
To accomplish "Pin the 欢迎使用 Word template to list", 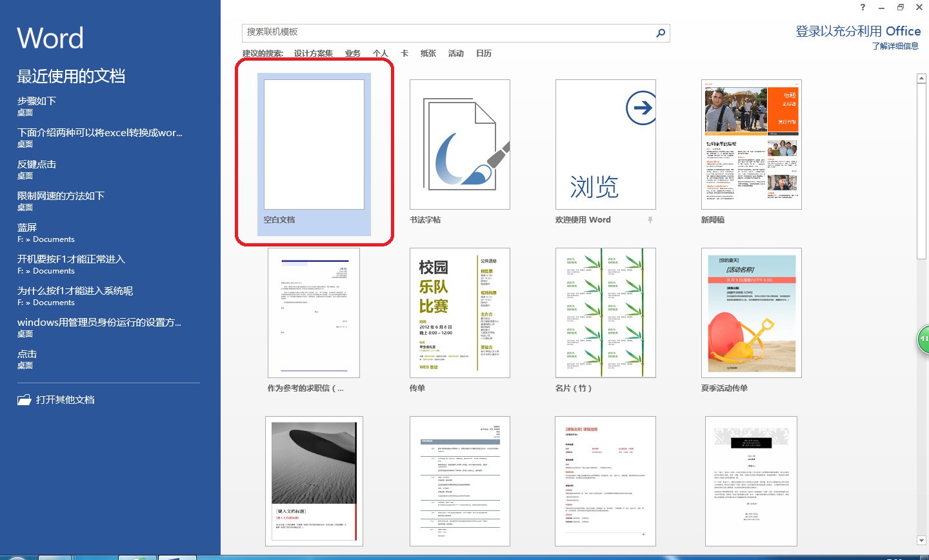I will point(650,220).
